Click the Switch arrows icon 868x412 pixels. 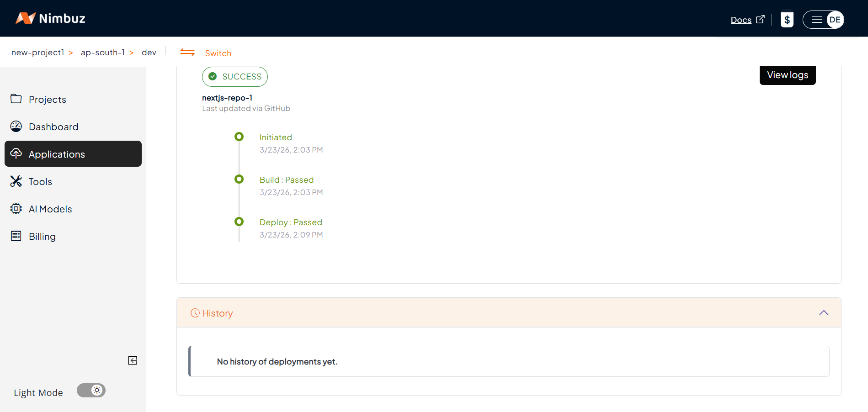[x=187, y=53]
